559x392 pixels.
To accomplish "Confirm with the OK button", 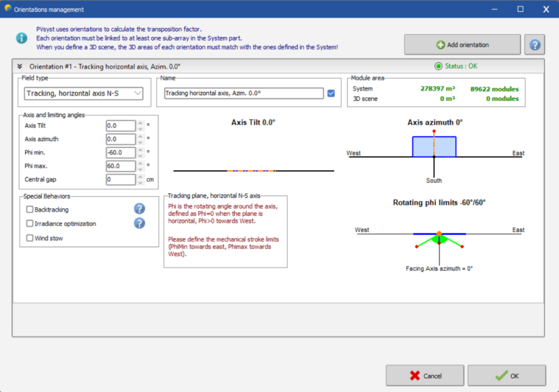I will tap(506, 376).
